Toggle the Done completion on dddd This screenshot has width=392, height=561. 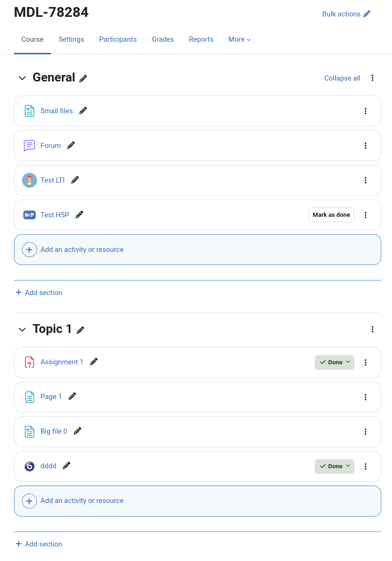(335, 466)
